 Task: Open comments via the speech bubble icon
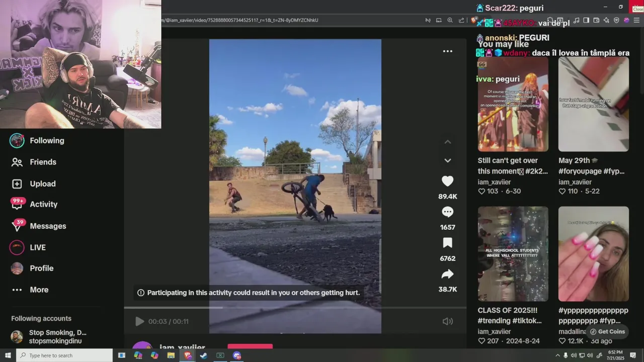tap(447, 212)
